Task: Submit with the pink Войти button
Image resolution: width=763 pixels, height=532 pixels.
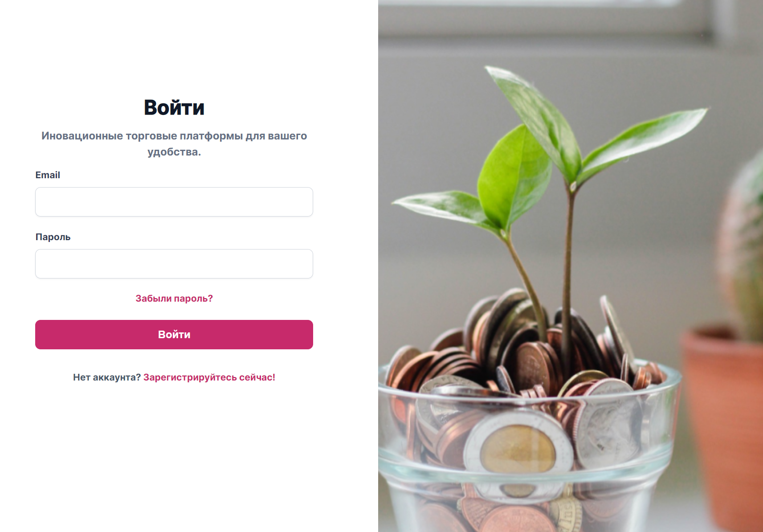Action: click(174, 335)
